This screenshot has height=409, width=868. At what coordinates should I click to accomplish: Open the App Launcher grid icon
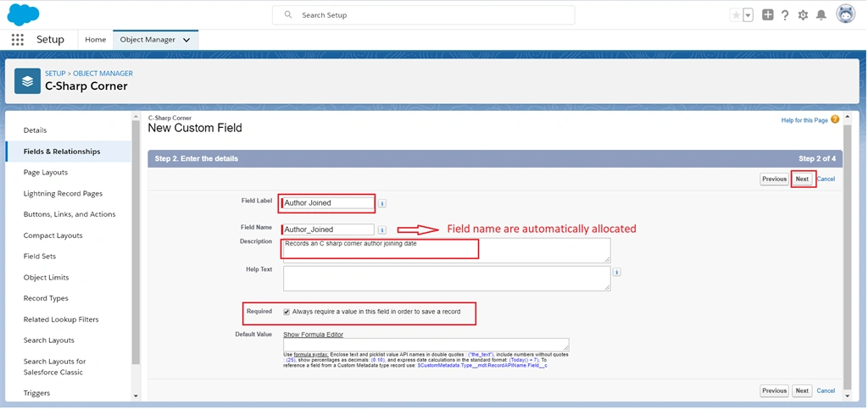18,40
